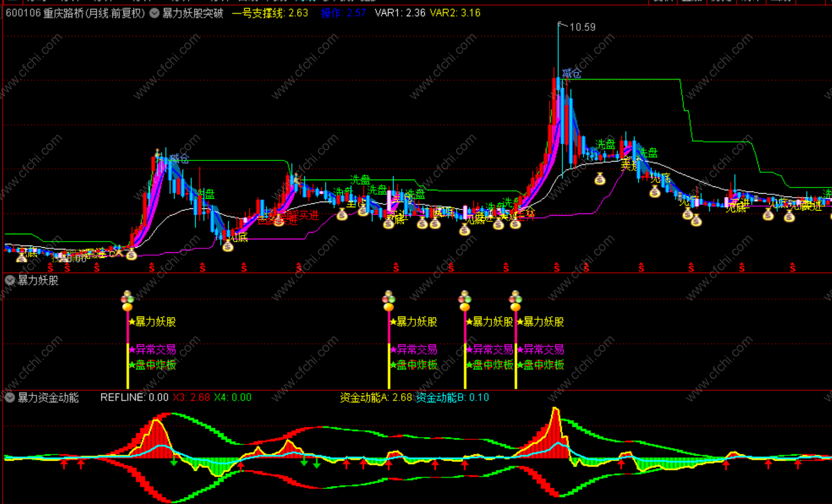Select the X4: 0.00 readout
The width and height of the screenshot is (832, 504).
233,398
